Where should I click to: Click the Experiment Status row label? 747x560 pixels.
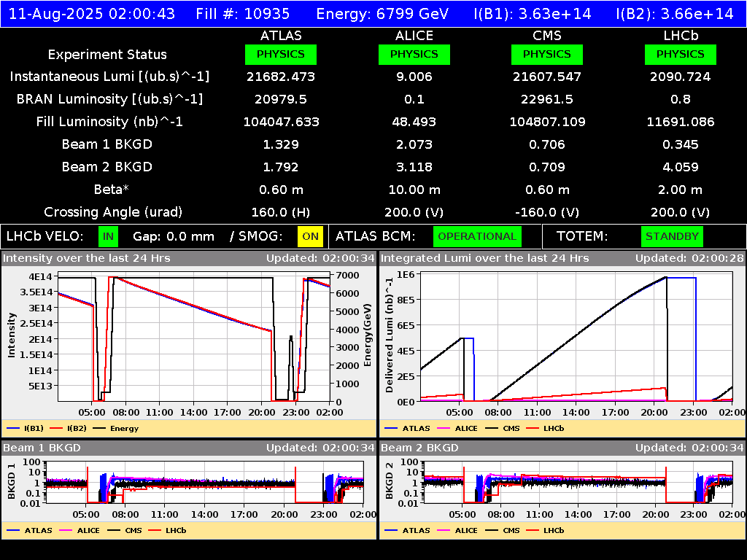(107, 55)
